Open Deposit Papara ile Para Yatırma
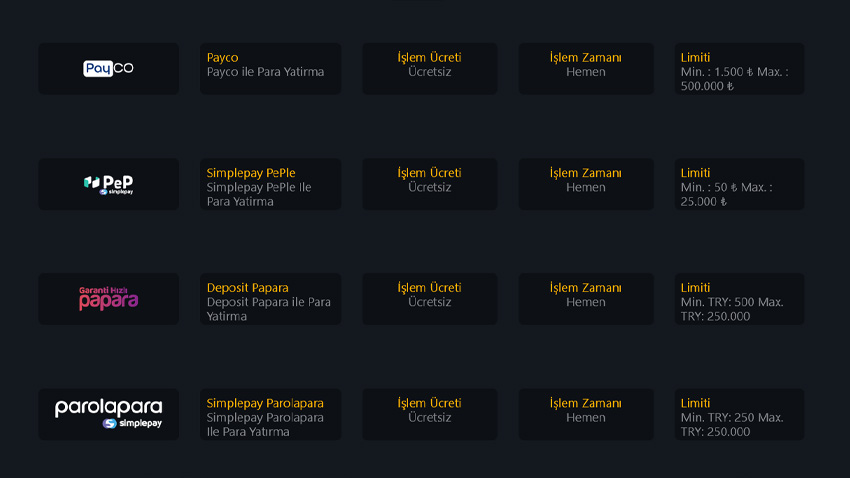Viewport: 850px width, 478px height. 271,299
